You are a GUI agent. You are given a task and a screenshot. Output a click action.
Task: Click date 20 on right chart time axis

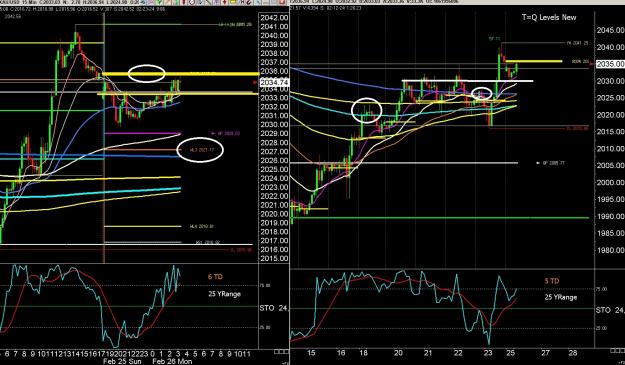pos(398,353)
